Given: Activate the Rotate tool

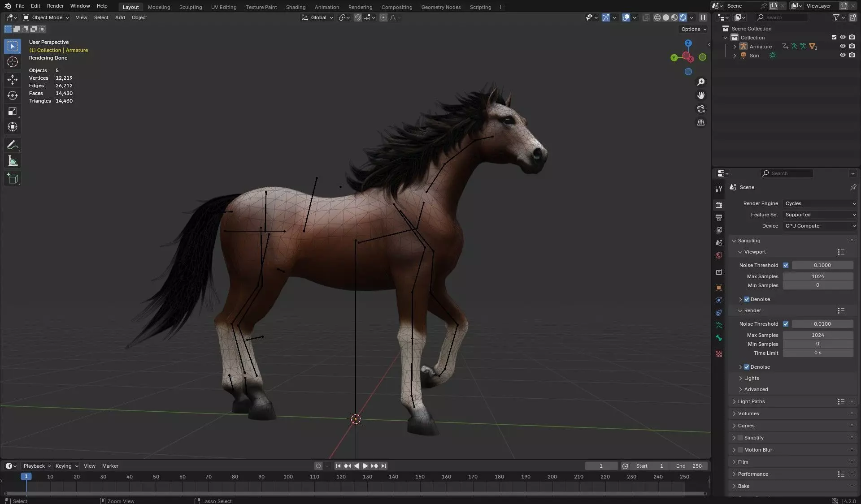Looking at the screenshot, I should pyautogui.click(x=13, y=95).
